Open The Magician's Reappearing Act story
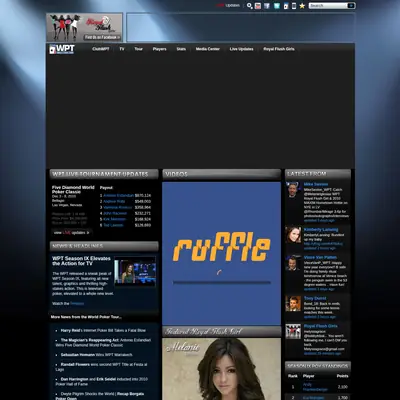The image size is (400, 400). click(x=103, y=343)
